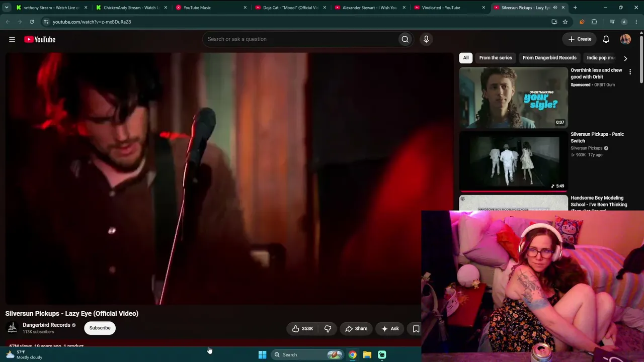Click the Ask button
Viewport: 644px width, 362px height.
(390, 329)
